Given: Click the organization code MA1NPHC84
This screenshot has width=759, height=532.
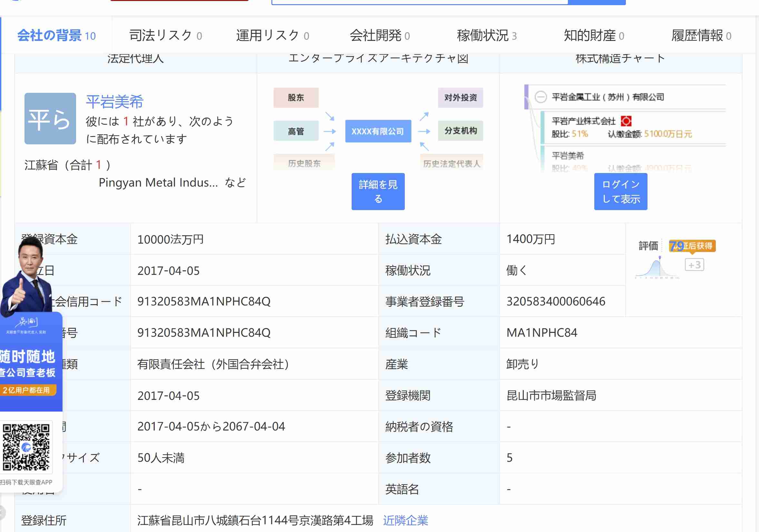Looking at the screenshot, I should click(542, 333).
